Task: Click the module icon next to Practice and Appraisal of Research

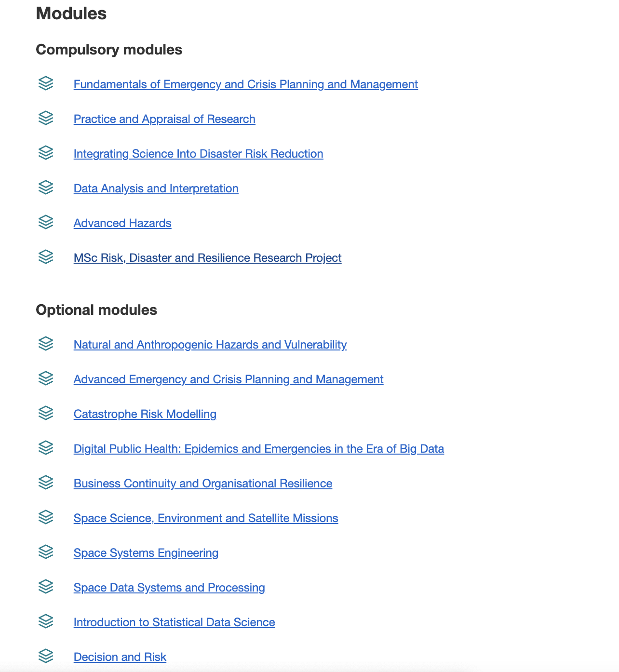Action: click(x=46, y=118)
